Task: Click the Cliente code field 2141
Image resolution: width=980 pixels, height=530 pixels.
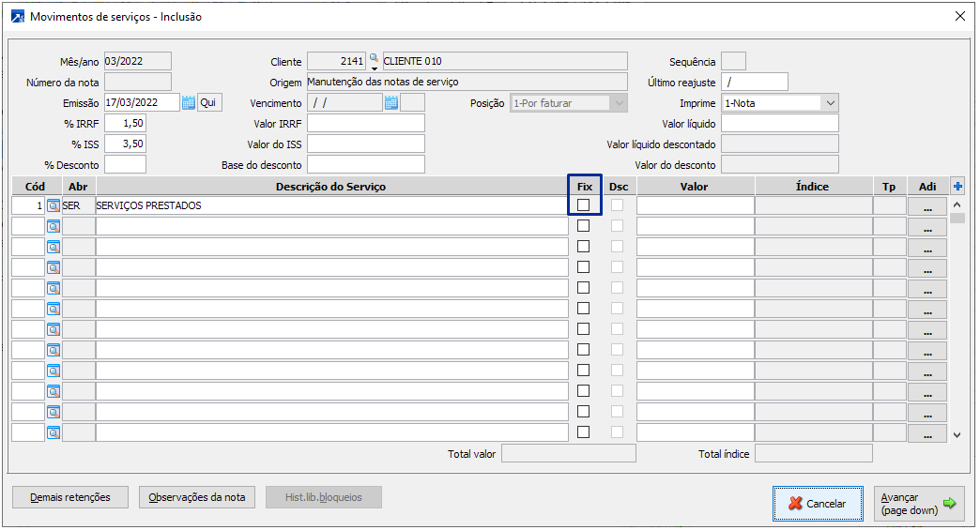Action: point(336,61)
